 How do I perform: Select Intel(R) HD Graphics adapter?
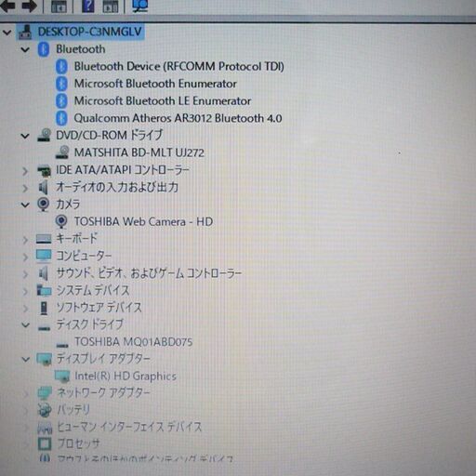tap(126, 377)
